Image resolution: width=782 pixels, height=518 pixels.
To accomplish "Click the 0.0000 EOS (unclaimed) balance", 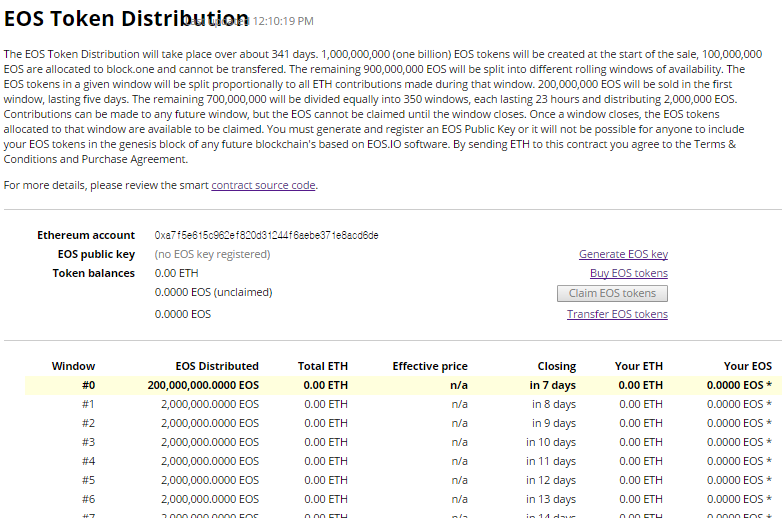I will [x=213, y=292].
